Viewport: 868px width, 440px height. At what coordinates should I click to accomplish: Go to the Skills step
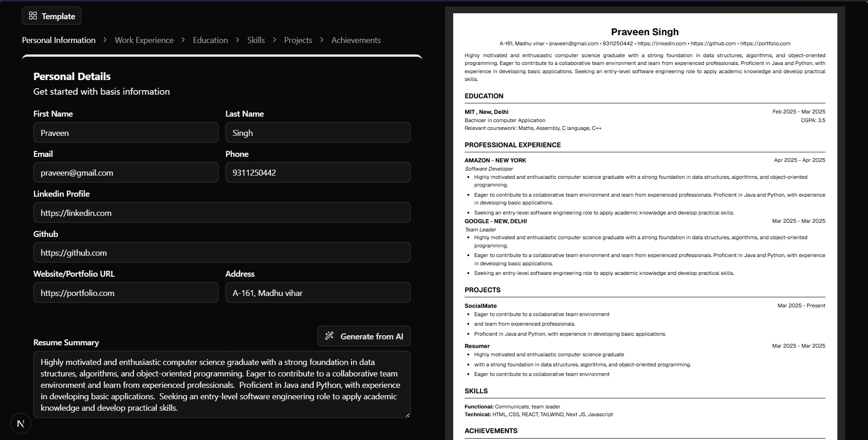point(256,40)
